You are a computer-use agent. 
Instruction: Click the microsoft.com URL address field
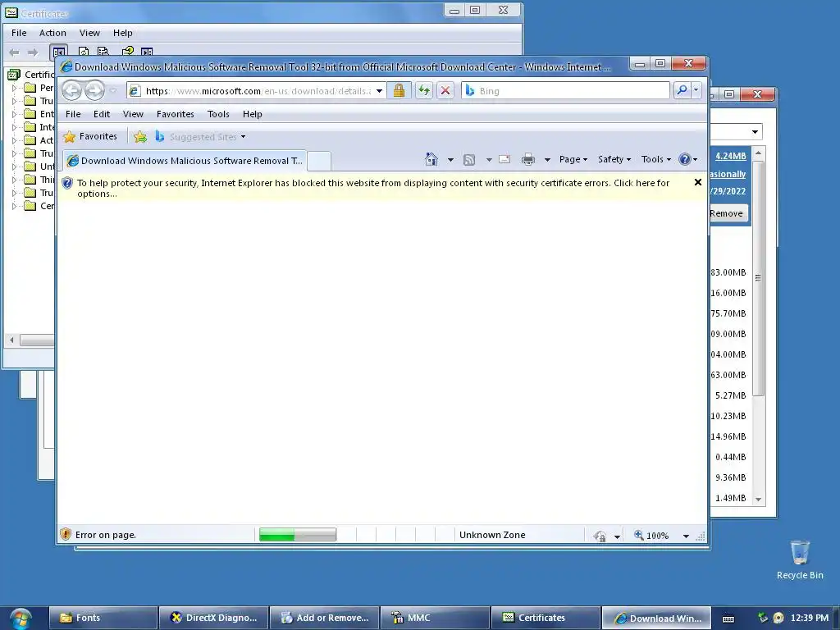(x=258, y=91)
